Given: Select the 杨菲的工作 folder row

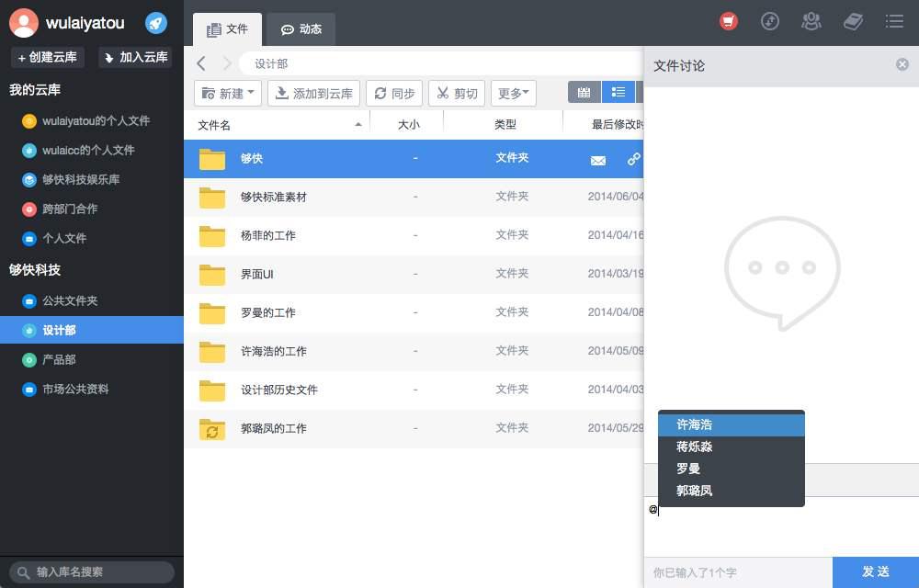Looking at the screenshot, I should [414, 235].
